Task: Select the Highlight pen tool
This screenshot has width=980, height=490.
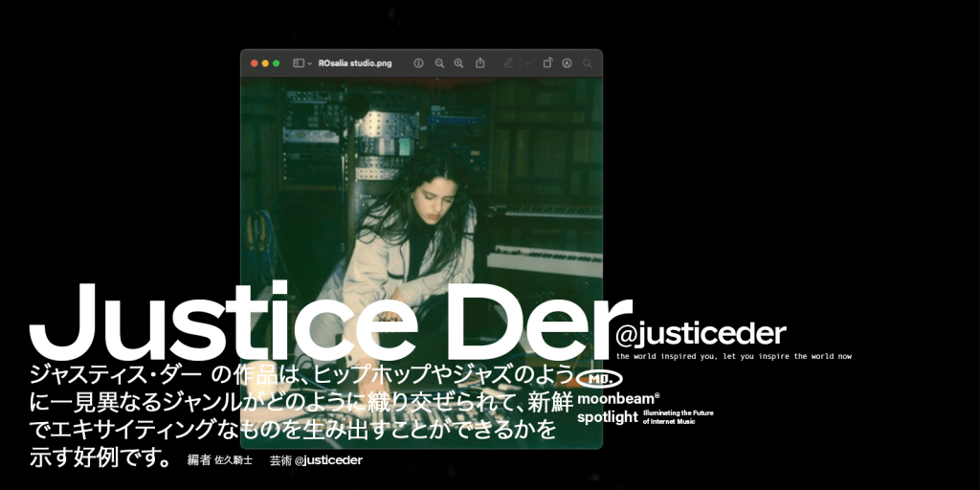Action: click(509, 63)
